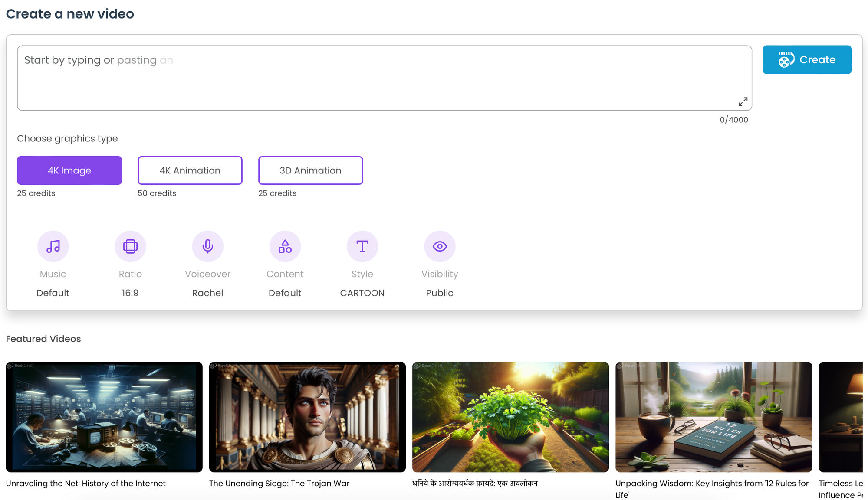
Task: Open the 12 Rules for Life thumbnail
Action: click(x=713, y=417)
